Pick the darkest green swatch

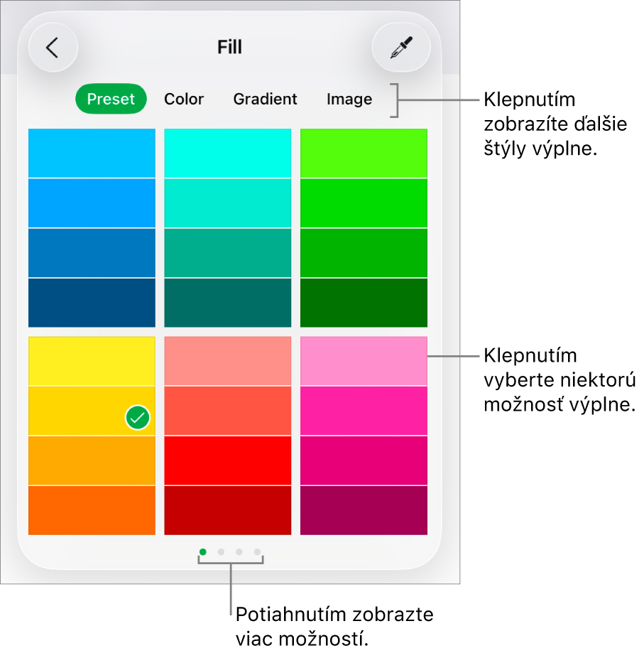[x=364, y=303]
